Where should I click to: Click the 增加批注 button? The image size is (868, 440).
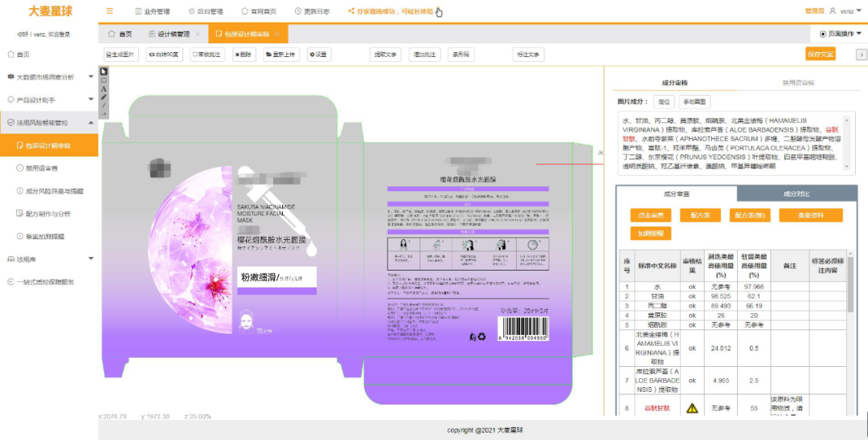(424, 54)
